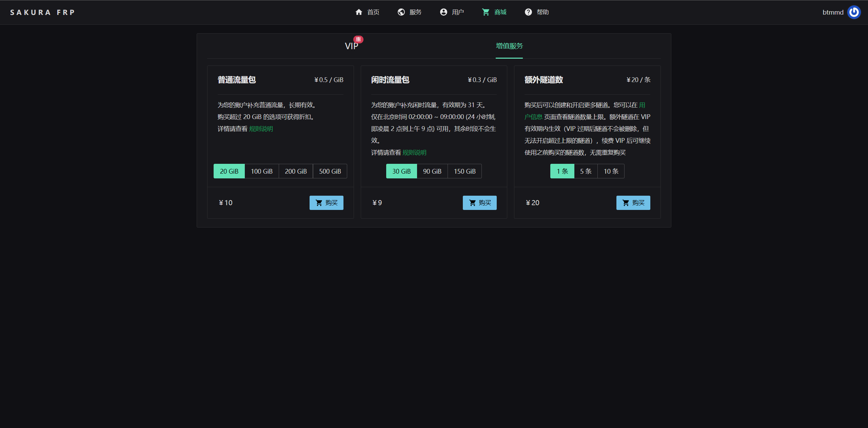Screen dimensions: 868x428
Task: Select the 100 GiB traffic option
Action: 261,171
